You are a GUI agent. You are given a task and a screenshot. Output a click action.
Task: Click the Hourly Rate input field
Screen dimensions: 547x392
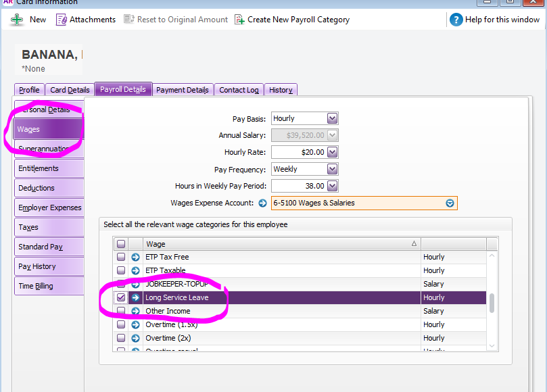coord(299,152)
